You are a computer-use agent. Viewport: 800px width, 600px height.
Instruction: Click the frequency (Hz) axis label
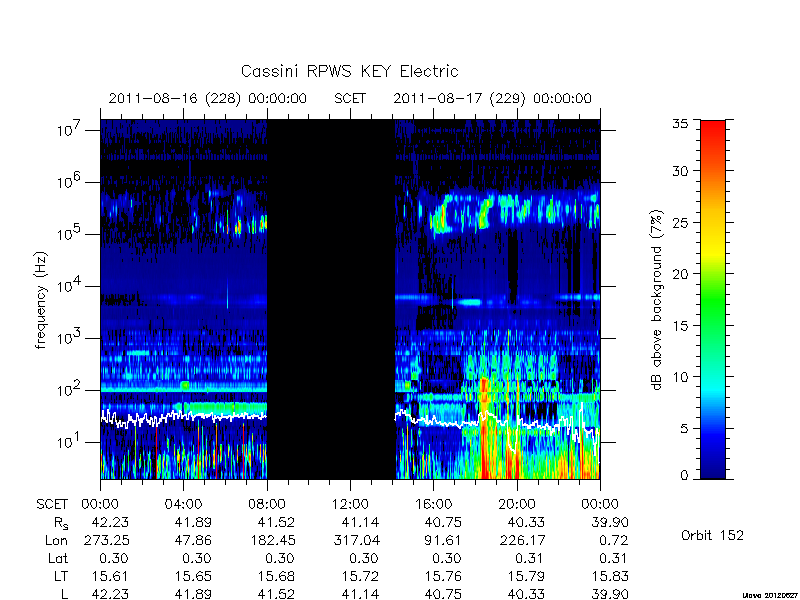click(41, 300)
